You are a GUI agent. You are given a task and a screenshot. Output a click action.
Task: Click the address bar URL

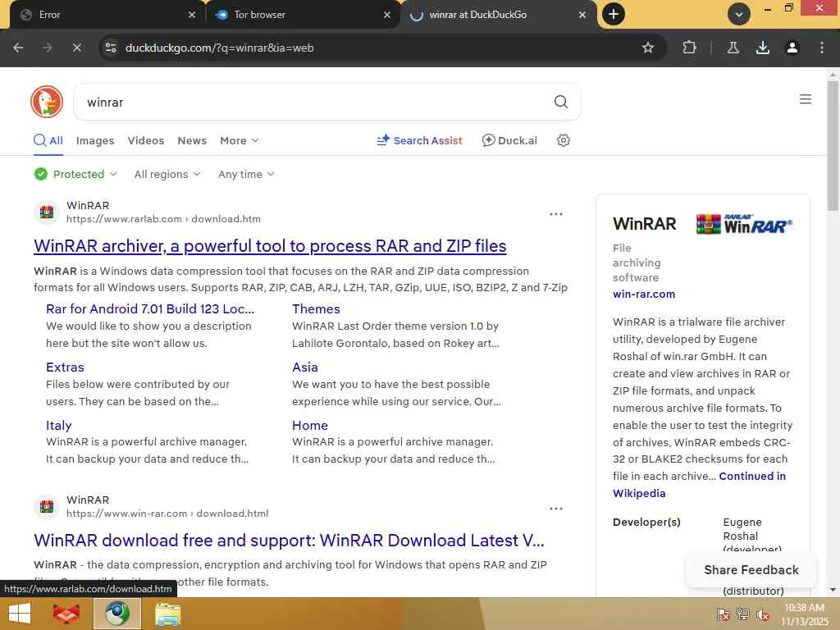219,48
